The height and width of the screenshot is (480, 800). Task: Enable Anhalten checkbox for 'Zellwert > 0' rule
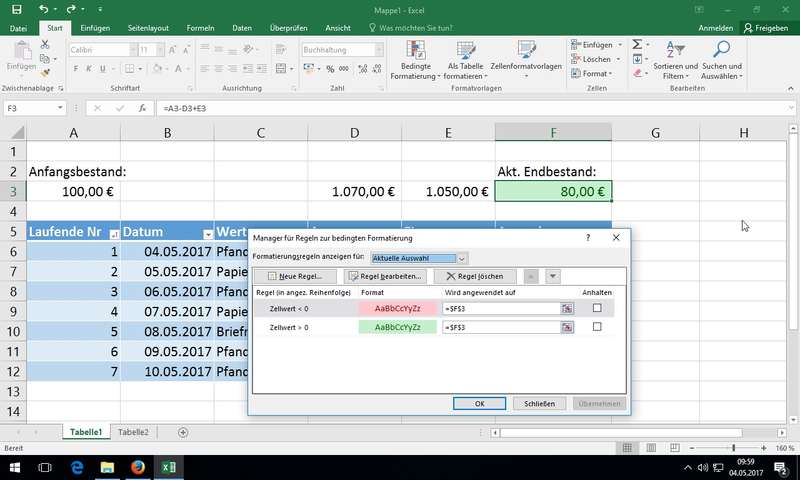tap(597, 327)
